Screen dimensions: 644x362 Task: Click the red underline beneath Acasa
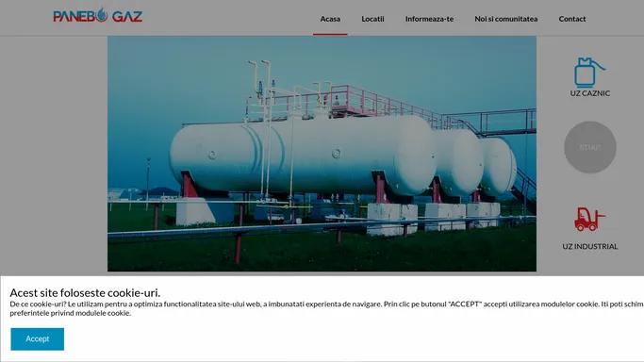[330, 35]
